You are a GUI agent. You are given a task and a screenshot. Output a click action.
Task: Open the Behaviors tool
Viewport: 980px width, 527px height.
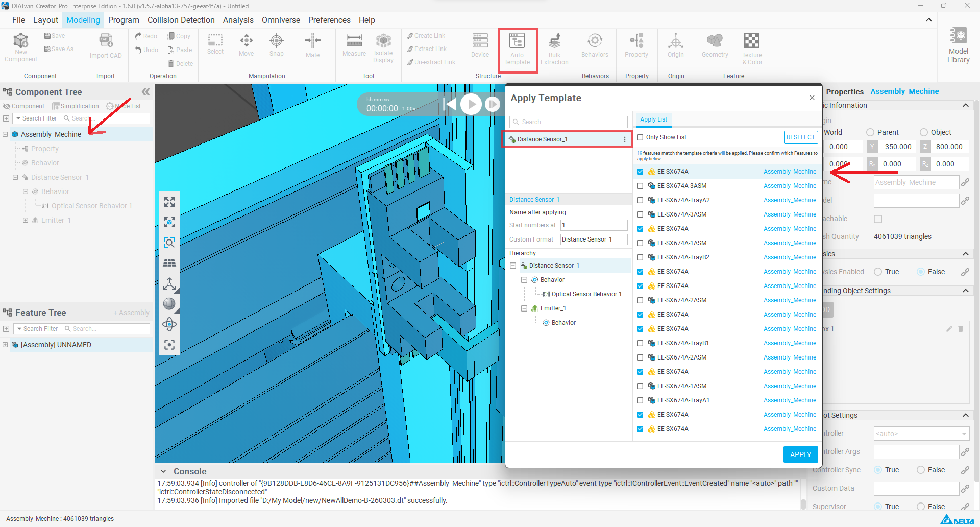pyautogui.click(x=595, y=45)
